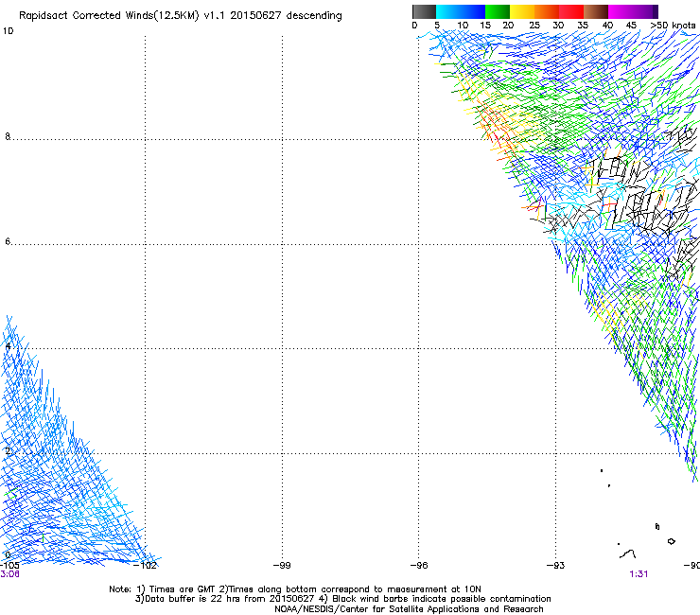700x615 pixels.
Task: Click the 'Times are GMT' note line
Action: click(295, 589)
